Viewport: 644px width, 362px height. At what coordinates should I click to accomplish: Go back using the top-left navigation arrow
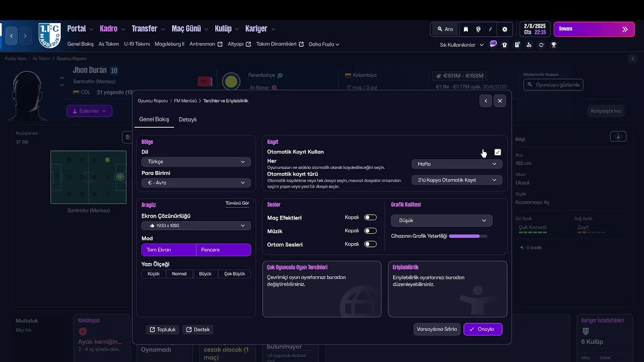click(12, 36)
